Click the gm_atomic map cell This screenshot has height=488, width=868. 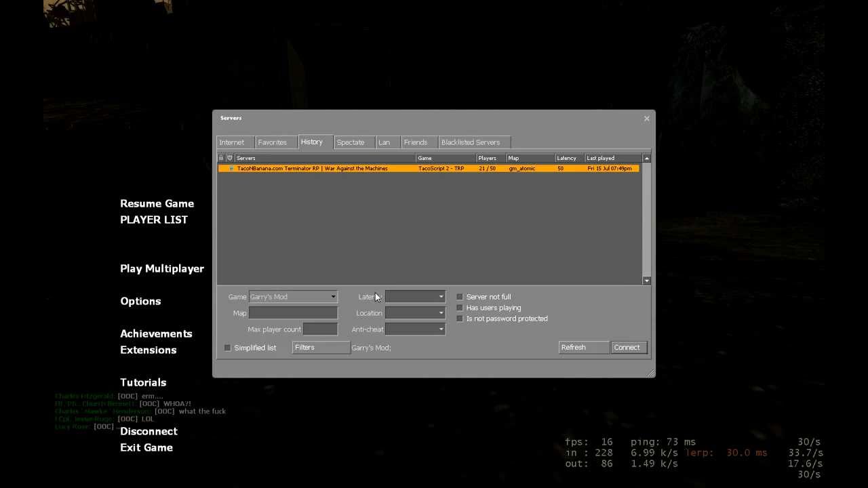pos(522,168)
